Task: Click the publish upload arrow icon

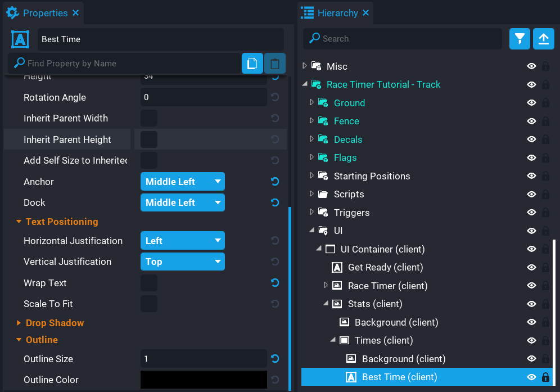Action: coord(543,39)
